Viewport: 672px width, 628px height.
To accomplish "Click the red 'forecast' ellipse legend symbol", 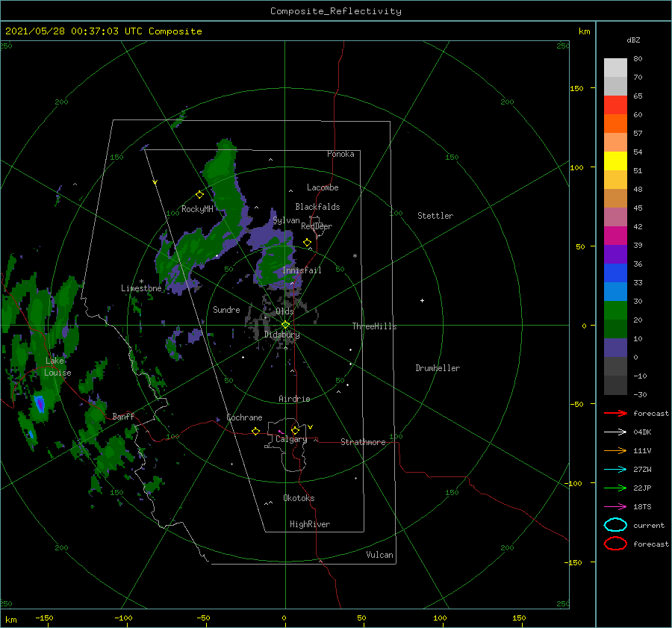I will click(615, 544).
